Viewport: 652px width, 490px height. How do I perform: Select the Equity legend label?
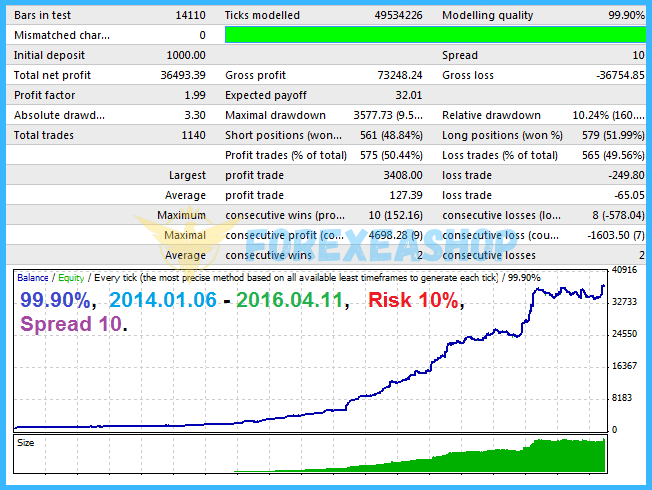click(72, 277)
